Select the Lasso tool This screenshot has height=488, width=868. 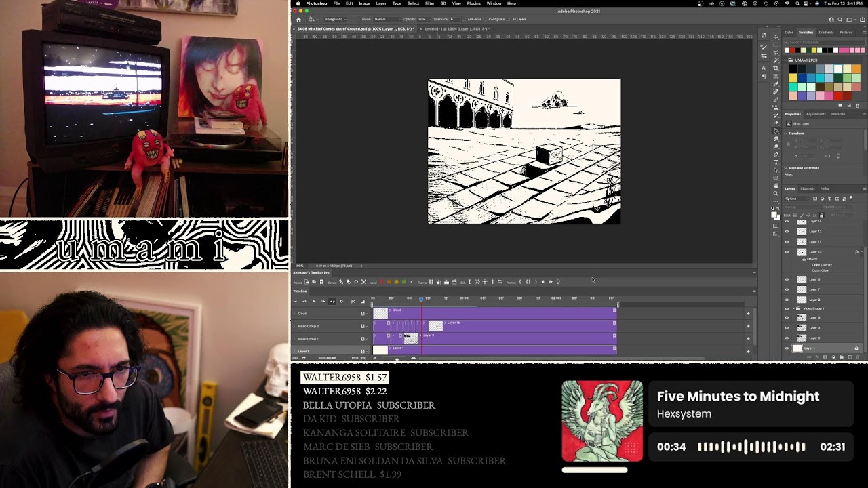(x=776, y=52)
